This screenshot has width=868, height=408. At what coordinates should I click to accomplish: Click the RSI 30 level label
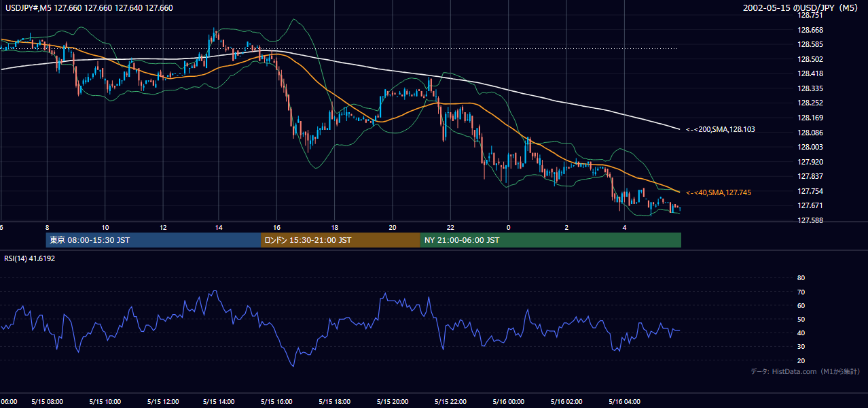coord(801,347)
